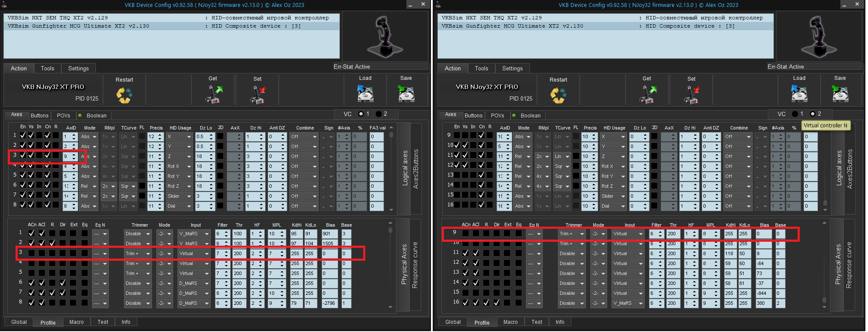Select VC radio button 2 in the right window
The height and width of the screenshot is (332, 868).
(813, 114)
